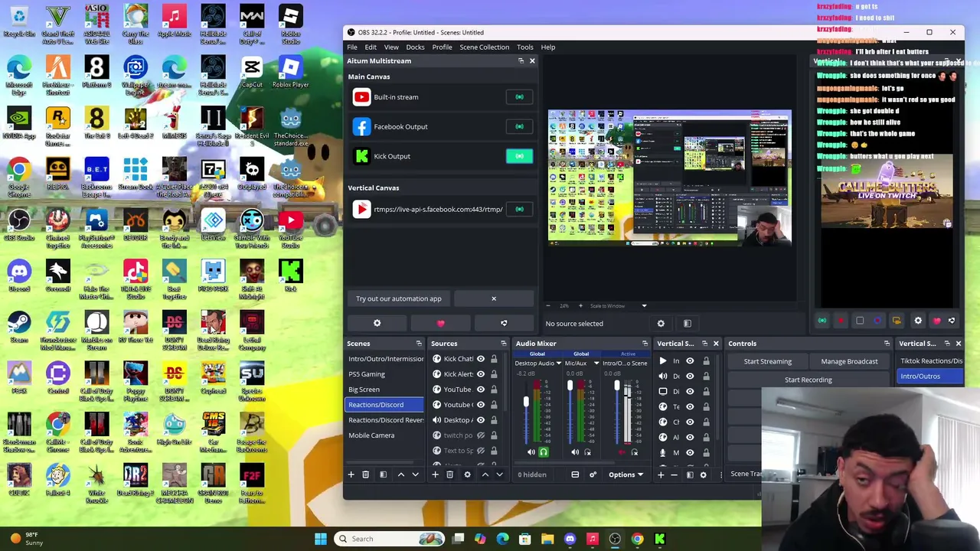980x551 pixels.
Task: Move the selected scene up
Action: pos(400,474)
